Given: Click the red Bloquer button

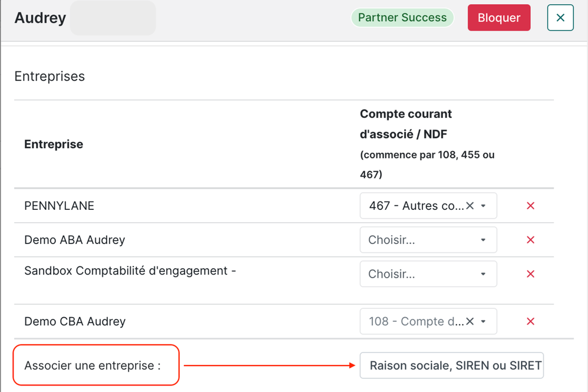Looking at the screenshot, I should (x=498, y=18).
